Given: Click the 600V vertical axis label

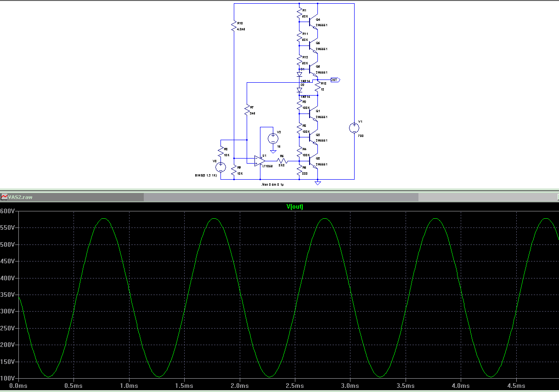Looking at the screenshot, I should [8, 211].
